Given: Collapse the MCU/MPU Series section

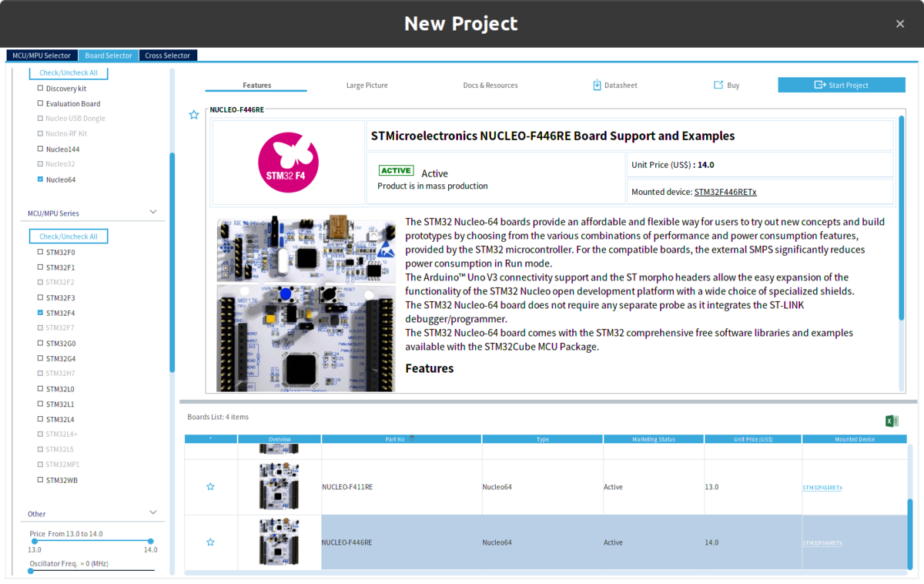Looking at the screenshot, I should click(152, 212).
